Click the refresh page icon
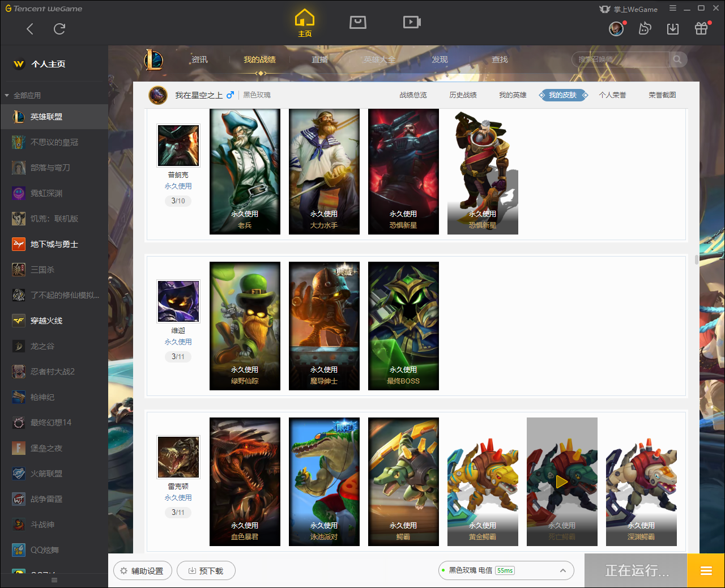 (x=59, y=29)
